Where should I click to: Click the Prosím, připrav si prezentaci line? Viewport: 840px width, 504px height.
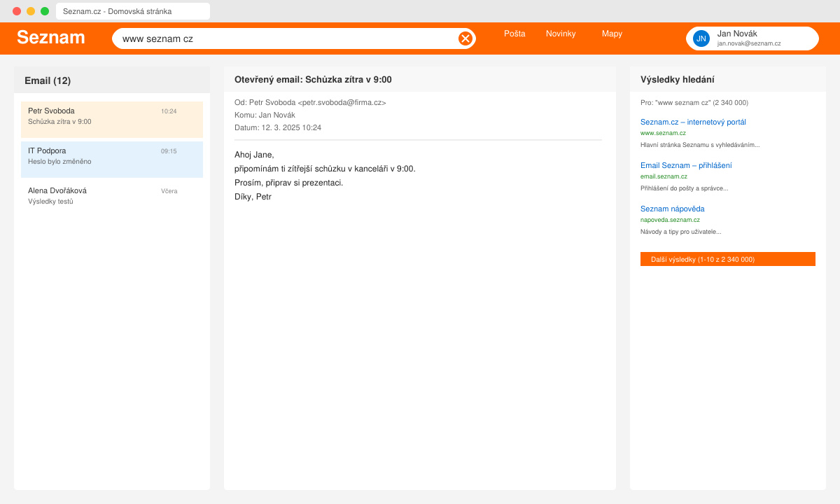288,183
